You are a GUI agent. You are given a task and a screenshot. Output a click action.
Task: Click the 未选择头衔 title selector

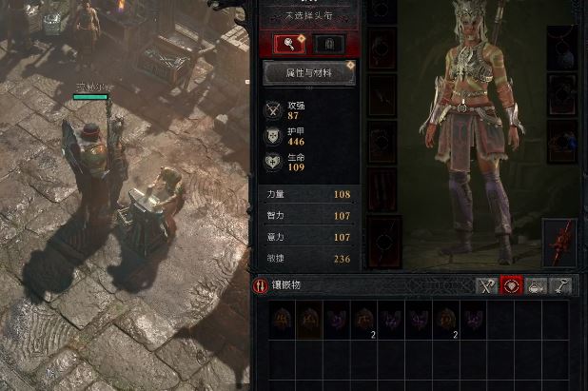[x=309, y=16]
